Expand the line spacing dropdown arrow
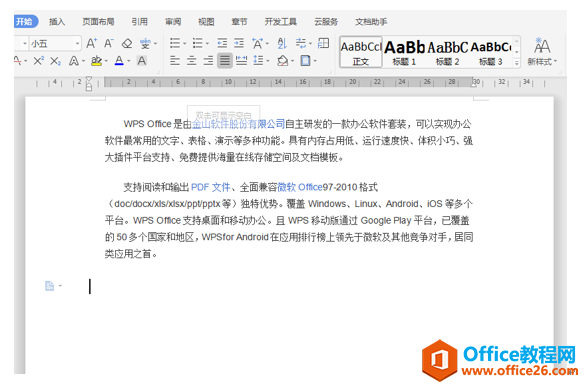Image resolution: width=585 pixels, height=388 pixels. tap(268, 61)
